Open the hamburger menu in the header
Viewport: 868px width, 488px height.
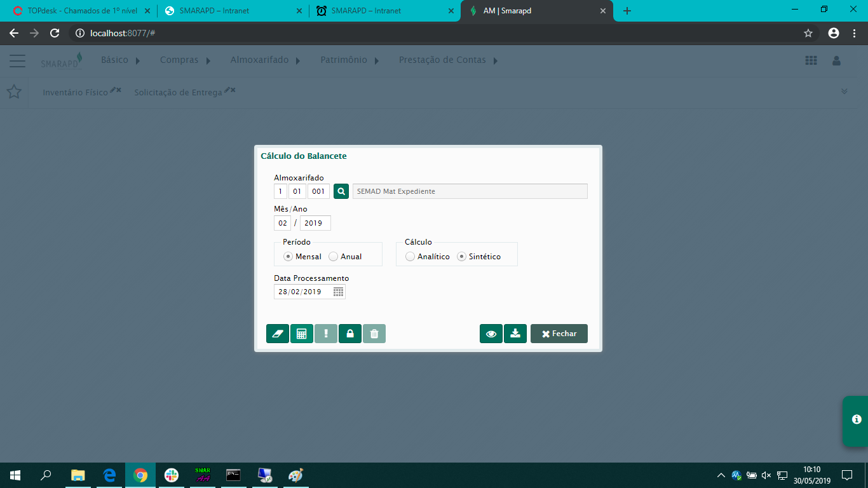18,61
